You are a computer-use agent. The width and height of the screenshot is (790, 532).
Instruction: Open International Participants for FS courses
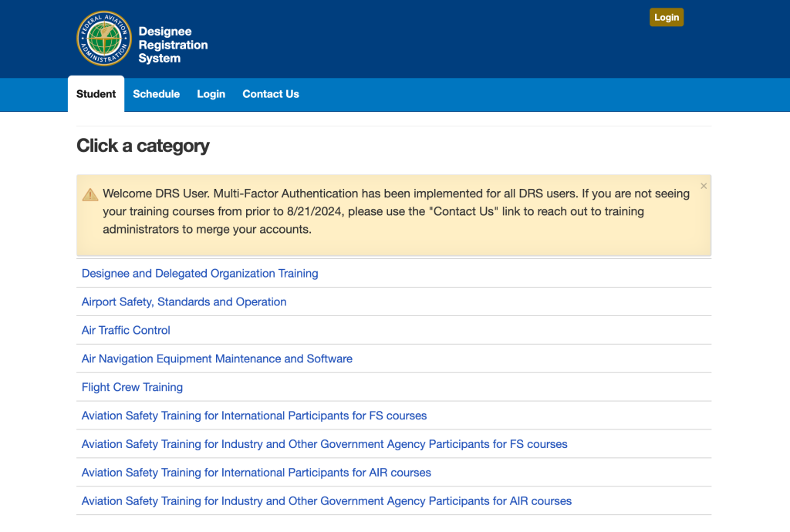[254, 416]
